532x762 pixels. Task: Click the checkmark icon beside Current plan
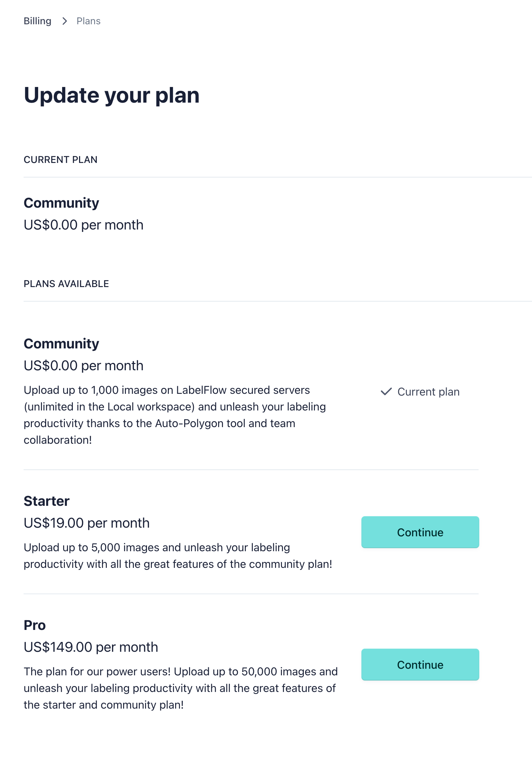(x=386, y=392)
